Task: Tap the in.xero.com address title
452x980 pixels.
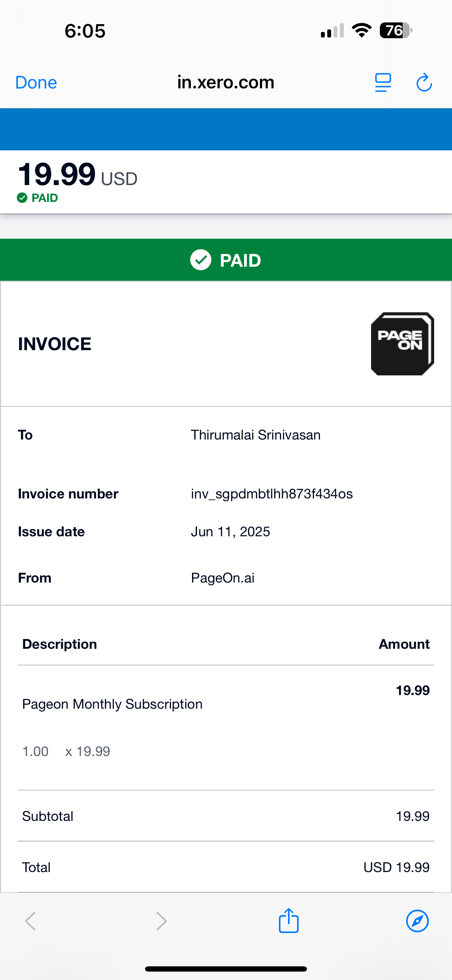Action: [226, 82]
